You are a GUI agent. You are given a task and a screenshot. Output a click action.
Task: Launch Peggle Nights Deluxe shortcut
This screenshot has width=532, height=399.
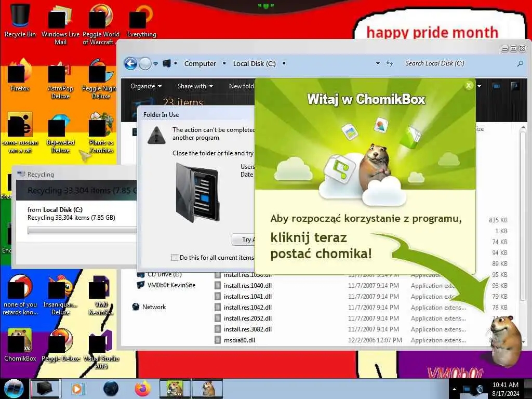(99, 79)
